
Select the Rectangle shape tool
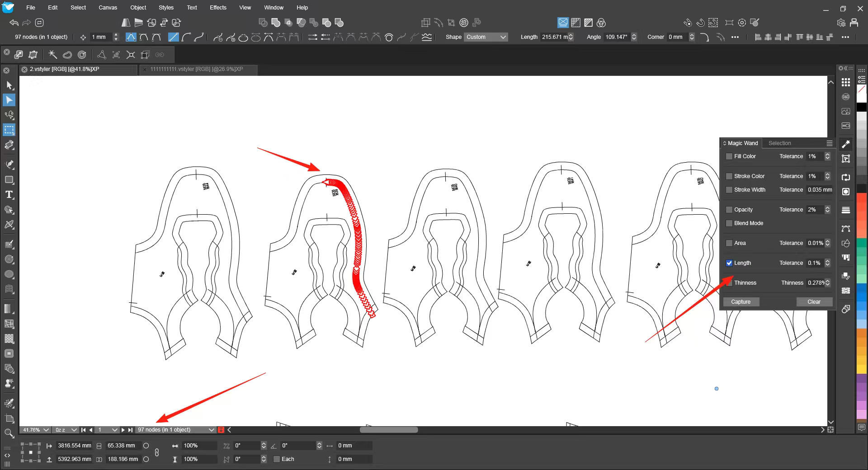click(9, 180)
